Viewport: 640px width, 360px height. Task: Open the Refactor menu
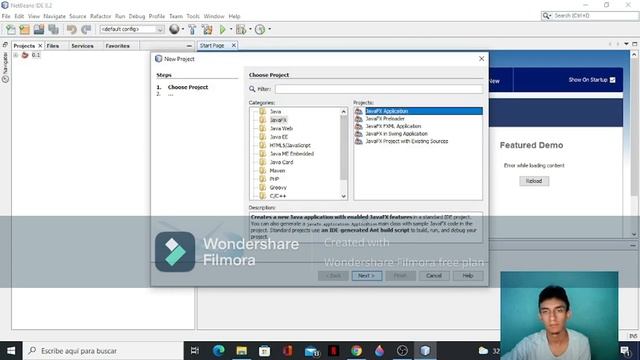click(x=100, y=16)
